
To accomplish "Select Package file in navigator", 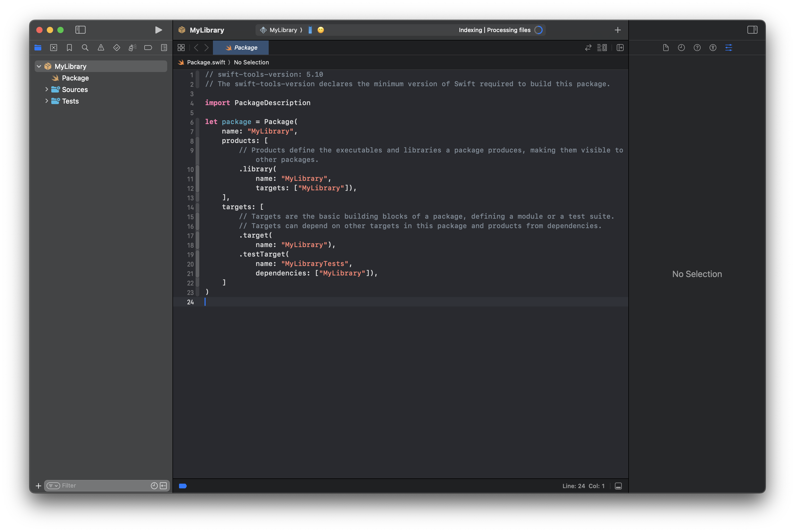I will pos(75,78).
